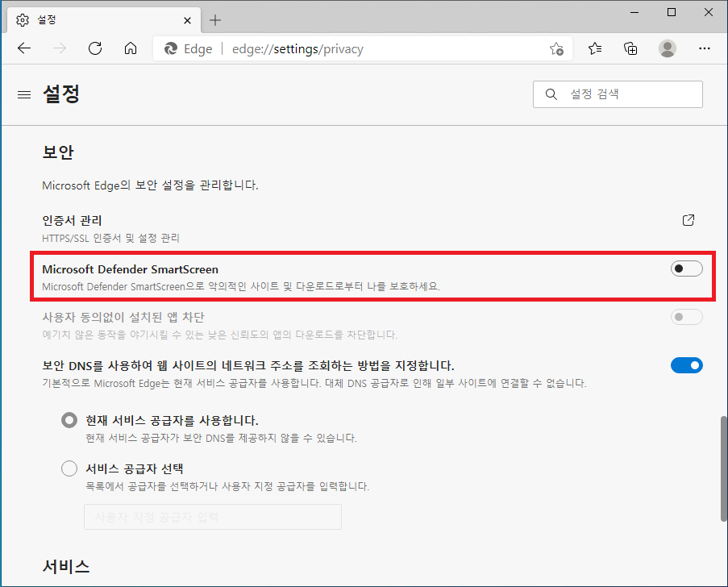Click the Microsoft Defender SmartScreen label
The height and width of the screenshot is (587, 728).
tap(130, 269)
